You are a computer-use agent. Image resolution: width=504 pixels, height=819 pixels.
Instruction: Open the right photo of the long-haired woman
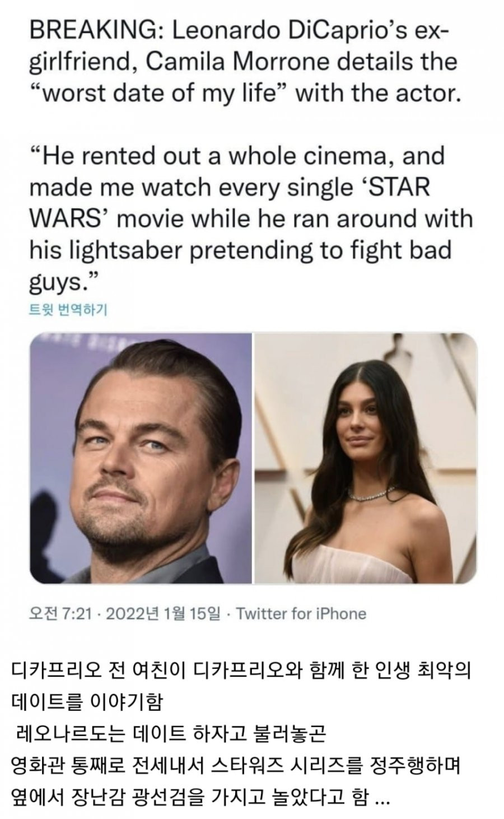[x=366, y=457]
